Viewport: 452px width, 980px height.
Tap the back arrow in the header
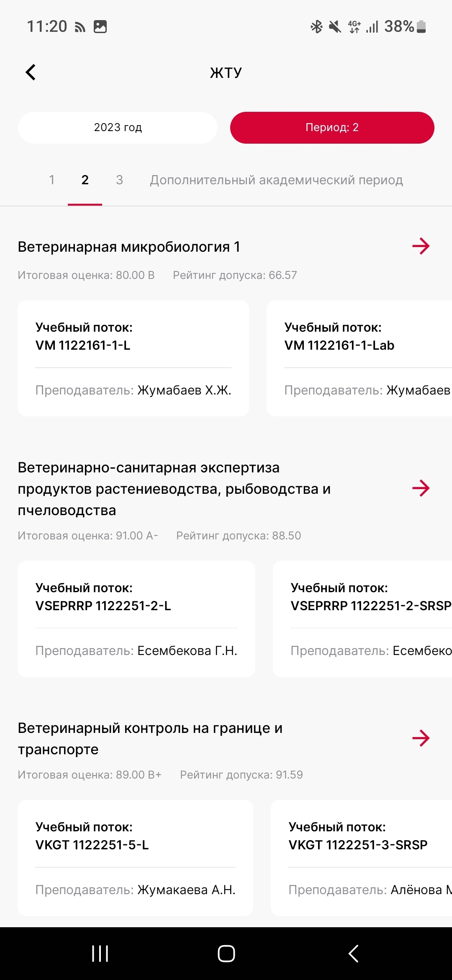[x=31, y=72]
